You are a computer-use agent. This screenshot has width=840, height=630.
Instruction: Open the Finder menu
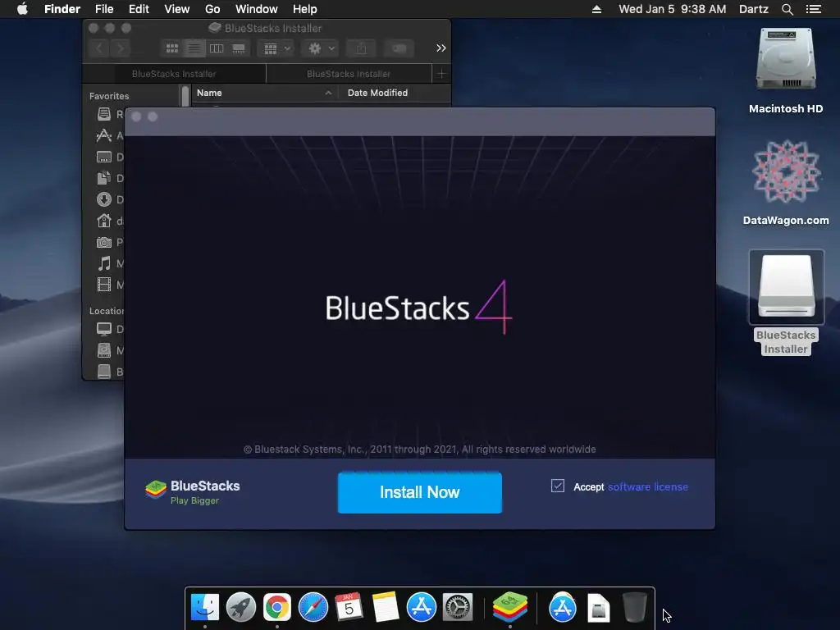pos(62,9)
